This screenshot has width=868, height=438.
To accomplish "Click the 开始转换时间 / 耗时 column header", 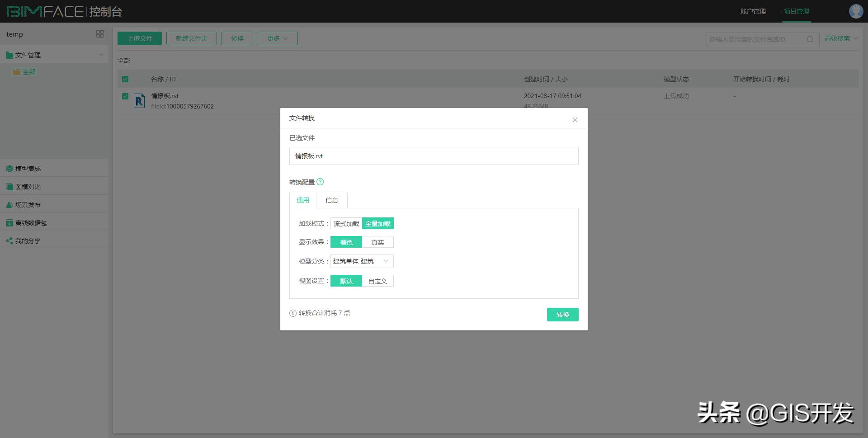I will 761,79.
